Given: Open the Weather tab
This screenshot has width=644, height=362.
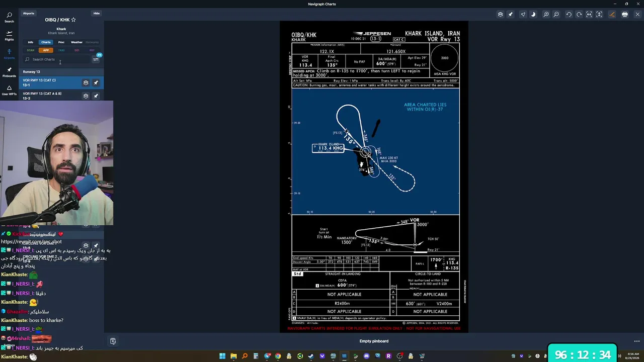Looking at the screenshot, I should click(x=76, y=42).
